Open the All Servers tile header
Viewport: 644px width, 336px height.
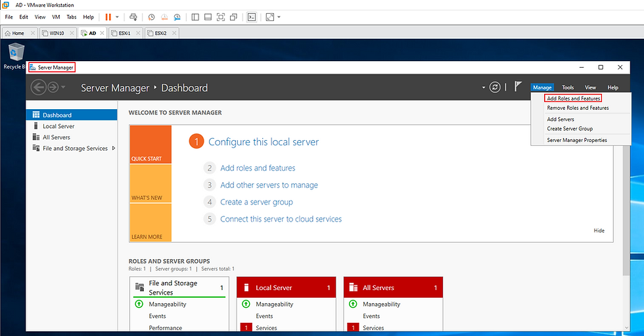coord(393,287)
